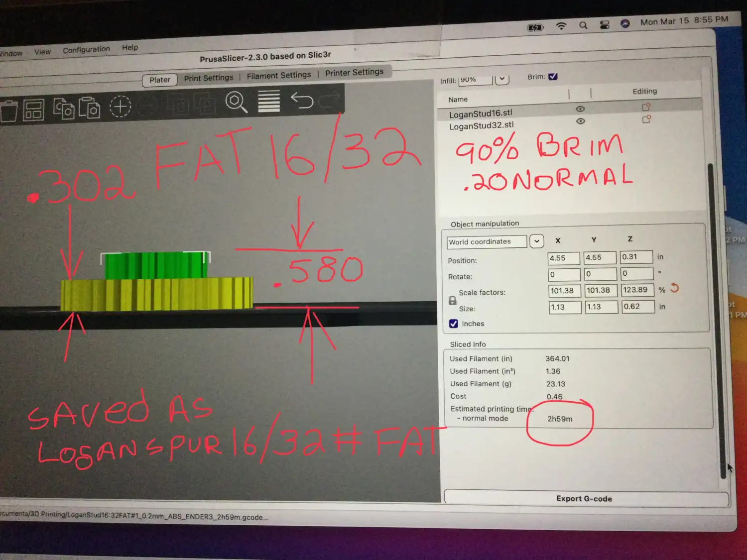Image resolution: width=747 pixels, height=560 pixels.
Task: Open Search with the magnifier toolbar icon
Action: [x=237, y=103]
